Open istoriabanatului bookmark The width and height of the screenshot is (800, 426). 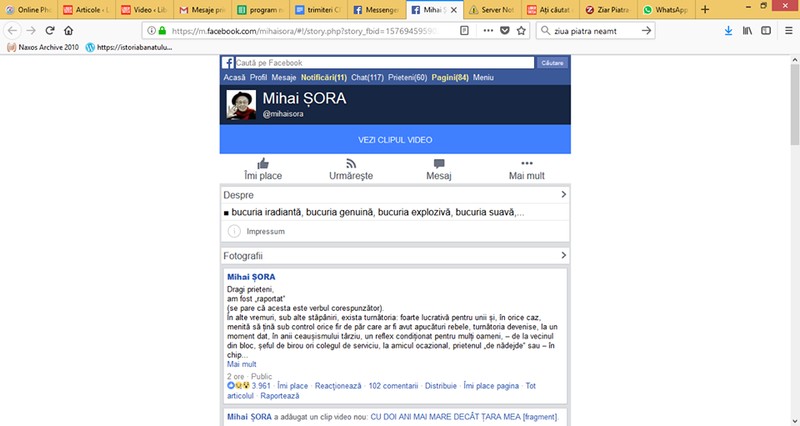pos(129,47)
